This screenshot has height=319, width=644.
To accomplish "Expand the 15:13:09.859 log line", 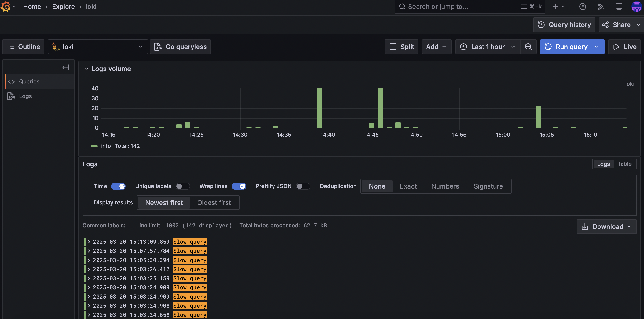I will point(88,242).
